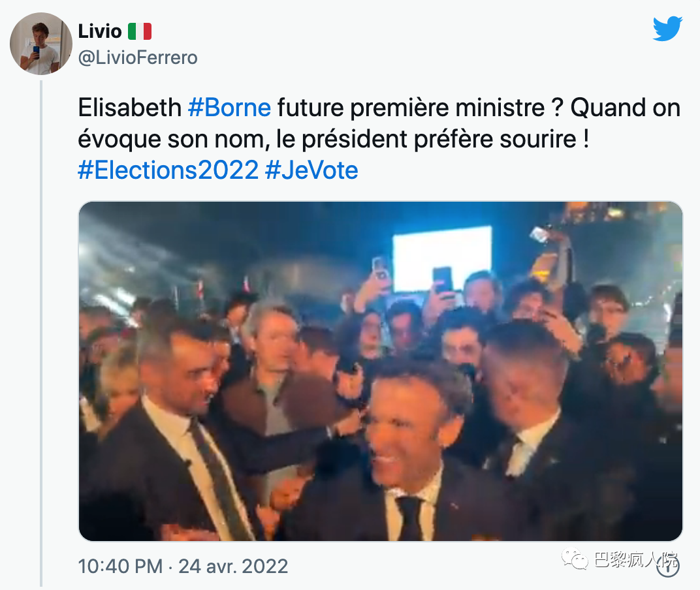Click the info circle icon under the video
Image resolution: width=700 pixels, height=590 pixels.
pos(668,566)
